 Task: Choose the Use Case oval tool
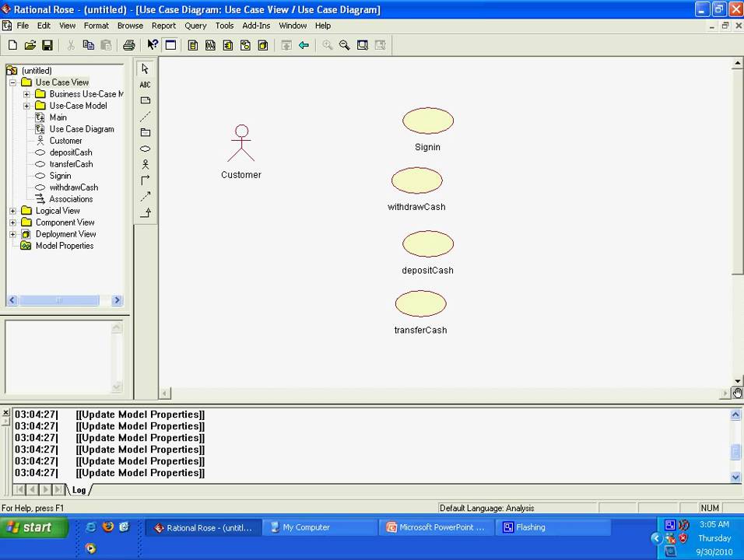146,149
